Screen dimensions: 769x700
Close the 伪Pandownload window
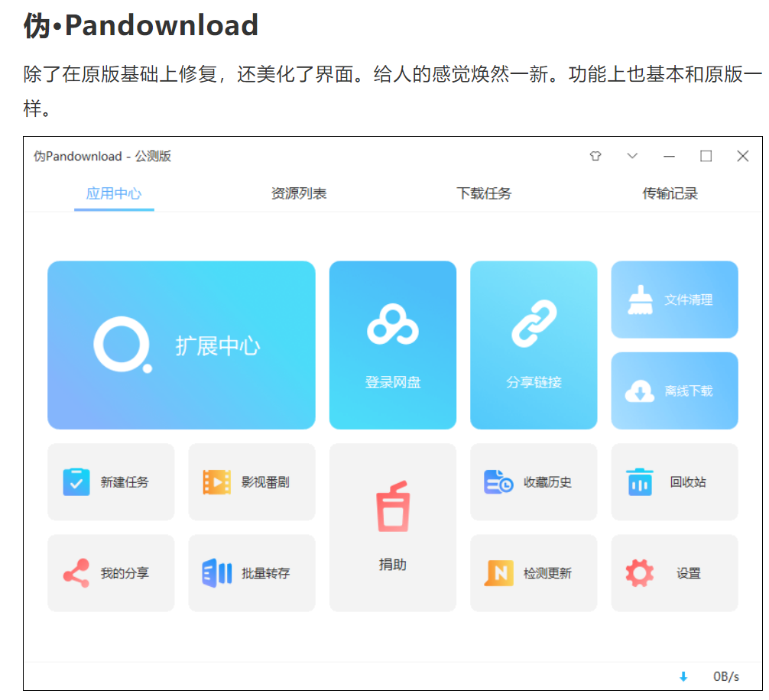[742, 156]
